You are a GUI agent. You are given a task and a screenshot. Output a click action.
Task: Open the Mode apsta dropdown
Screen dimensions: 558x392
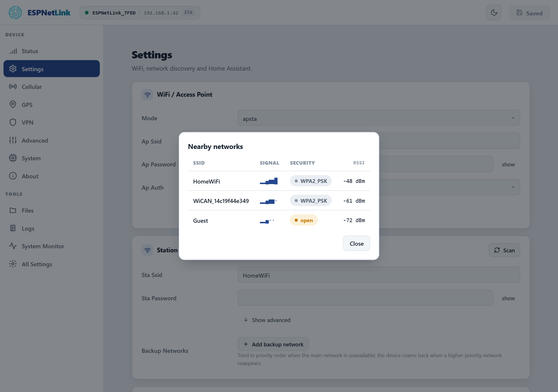coord(378,118)
